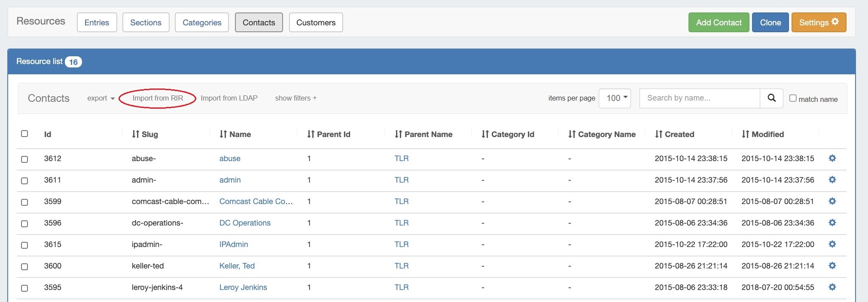The height and width of the screenshot is (302, 868).
Task: Sort by the Created column arrows
Action: click(658, 134)
